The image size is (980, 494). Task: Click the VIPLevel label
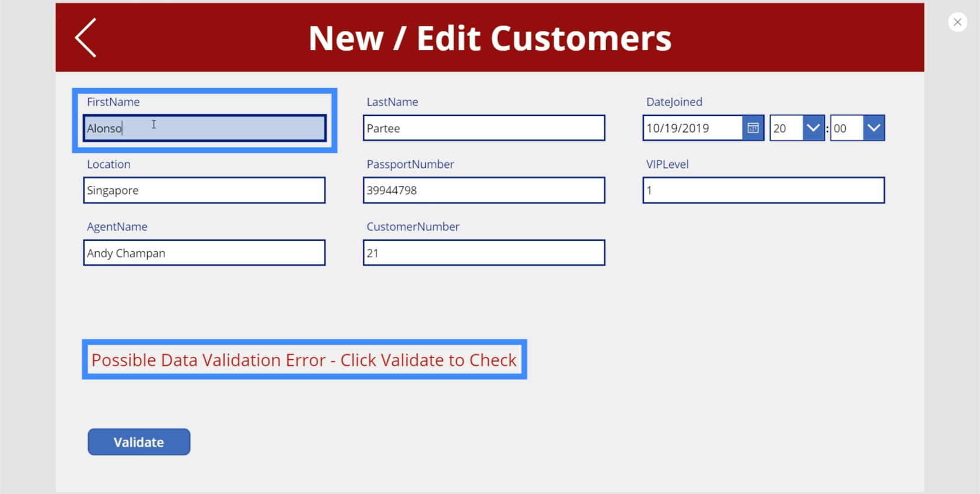(x=667, y=164)
